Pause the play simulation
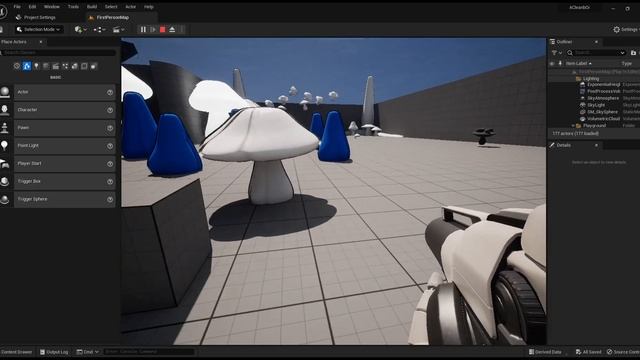The width and height of the screenshot is (640, 360). [143, 29]
